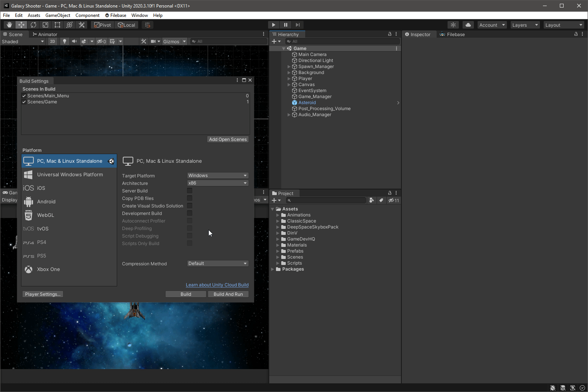
Task: Switch to the Filebase tab
Action: point(452,34)
